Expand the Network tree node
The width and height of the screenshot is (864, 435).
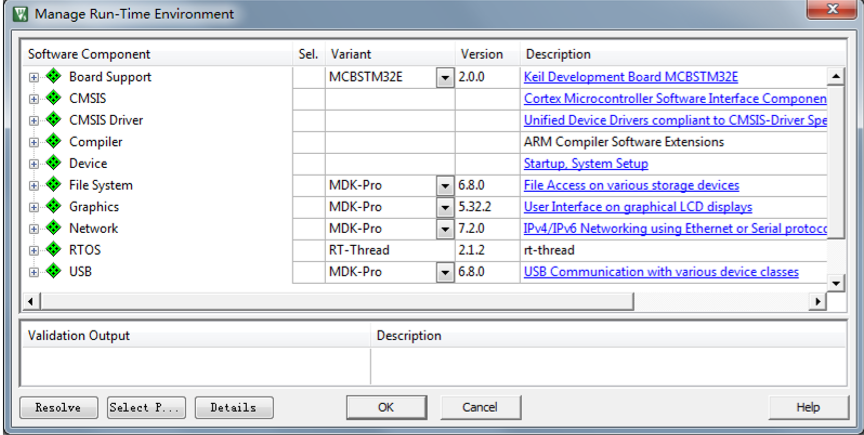click(x=34, y=229)
